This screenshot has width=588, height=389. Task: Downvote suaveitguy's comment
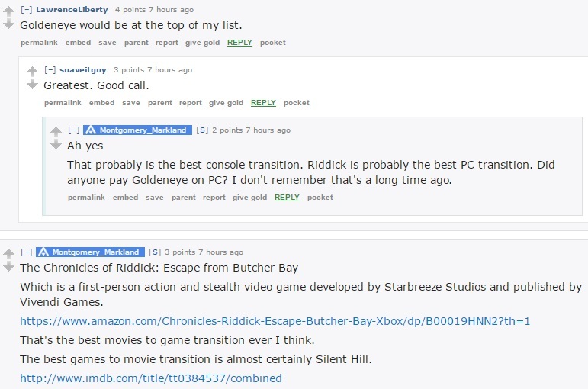point(32,85)
